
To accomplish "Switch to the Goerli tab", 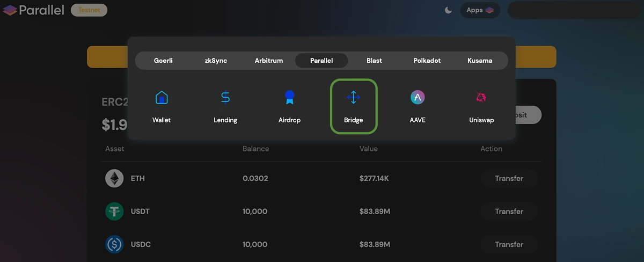I will pyautogui.click(x=163, y=61).
